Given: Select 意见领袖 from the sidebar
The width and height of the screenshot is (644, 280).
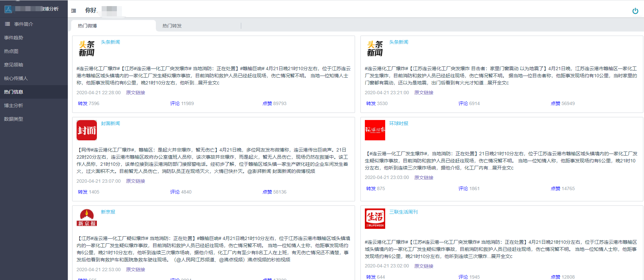Looking at the screenshot, I should (x=14, y=65).
